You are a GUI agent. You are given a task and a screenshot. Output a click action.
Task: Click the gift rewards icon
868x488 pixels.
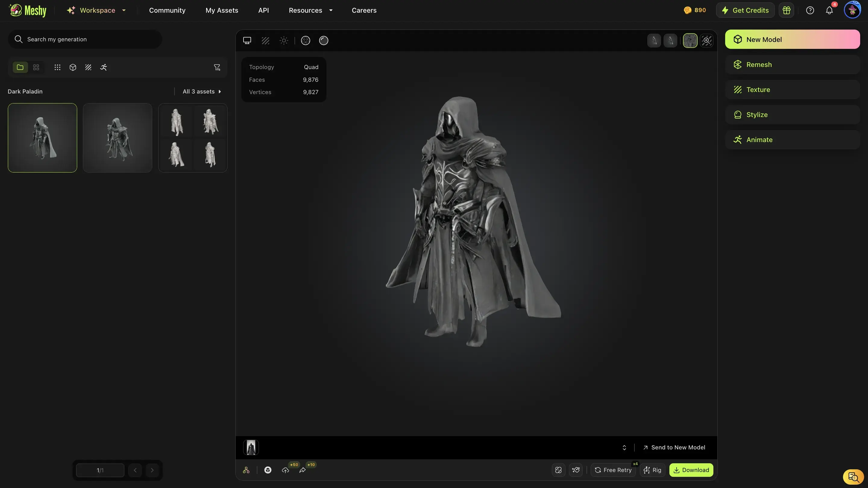point(786,11)
